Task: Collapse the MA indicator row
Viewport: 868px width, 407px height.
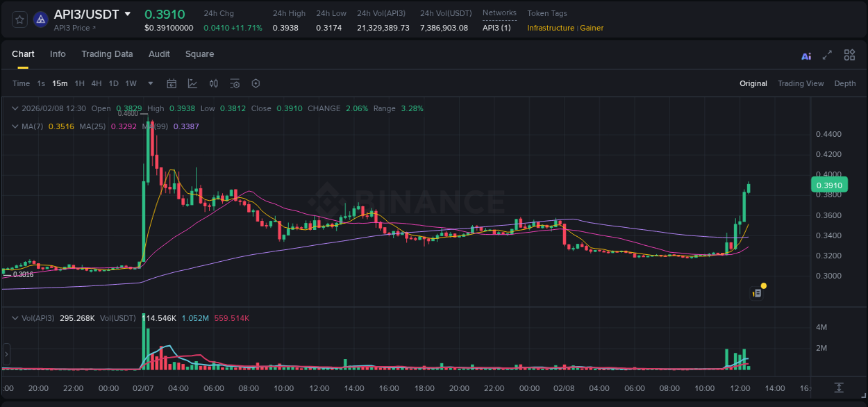Action: tap(14, 127)
